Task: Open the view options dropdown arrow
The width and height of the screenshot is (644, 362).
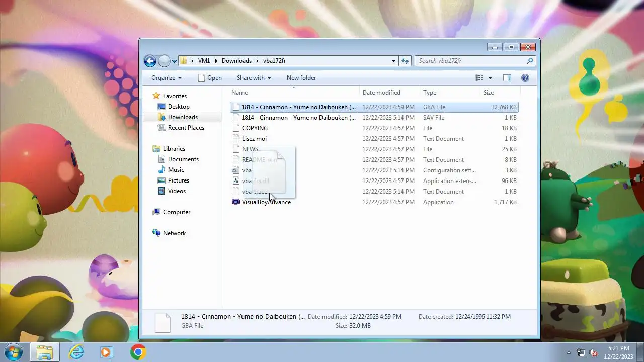Action: (x=491, y=78)
